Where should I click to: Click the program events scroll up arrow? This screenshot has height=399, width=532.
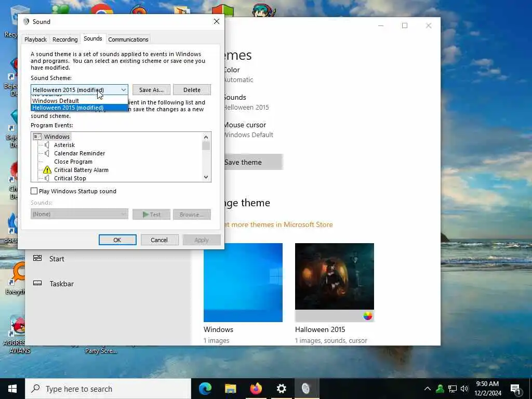pyautogui.click(x=206, y=137)
